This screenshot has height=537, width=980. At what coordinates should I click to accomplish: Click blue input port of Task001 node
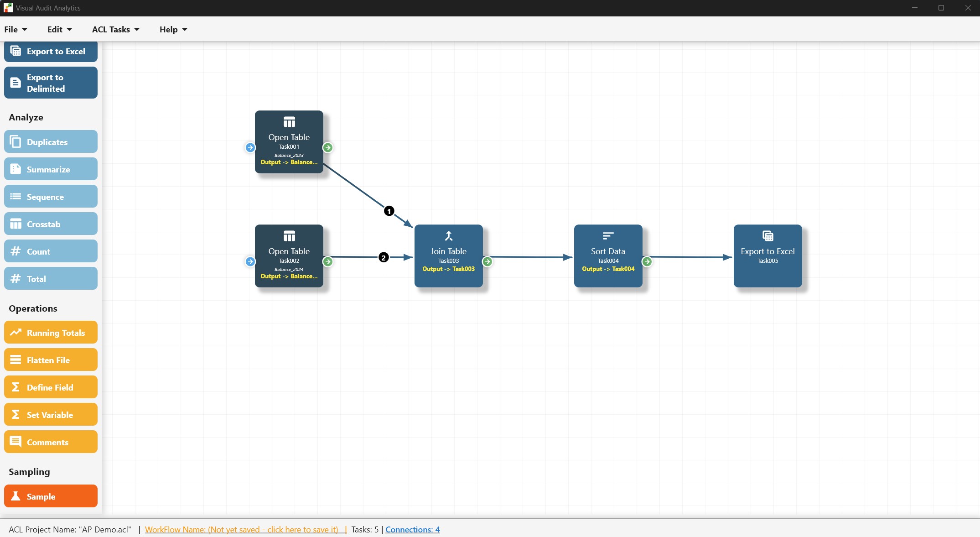250,147
